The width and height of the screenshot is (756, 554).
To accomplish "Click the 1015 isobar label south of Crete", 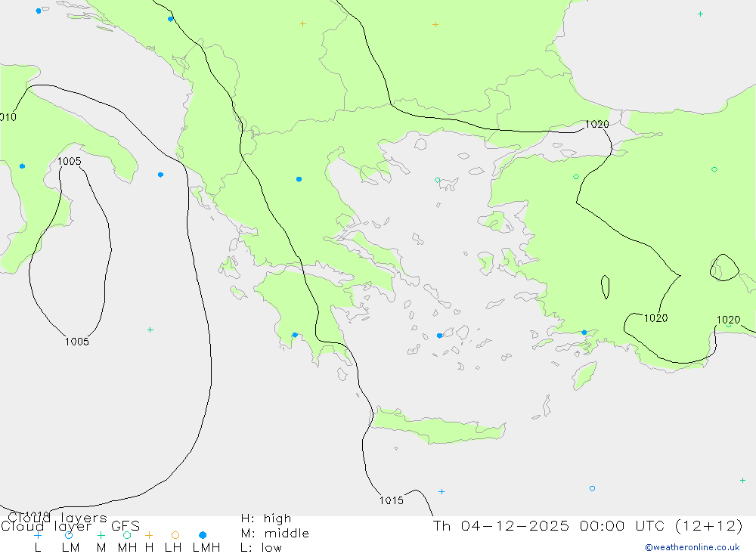I will 391,500.
